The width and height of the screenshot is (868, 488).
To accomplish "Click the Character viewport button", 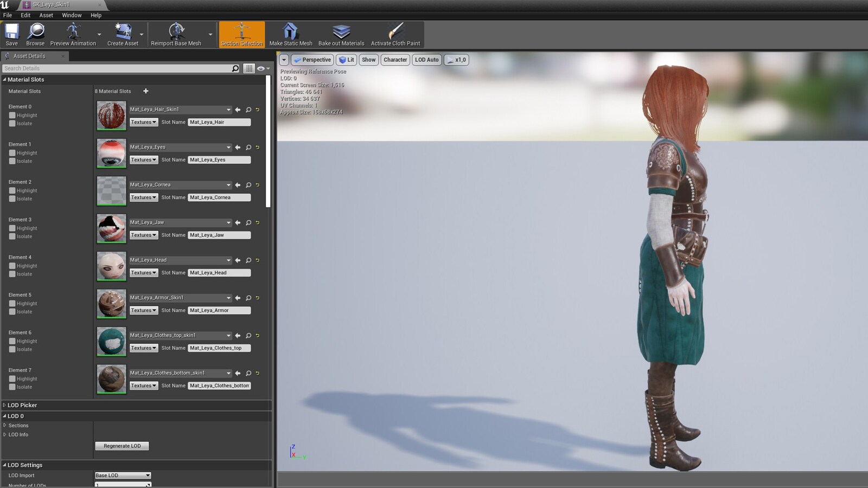I will [395, 60].
